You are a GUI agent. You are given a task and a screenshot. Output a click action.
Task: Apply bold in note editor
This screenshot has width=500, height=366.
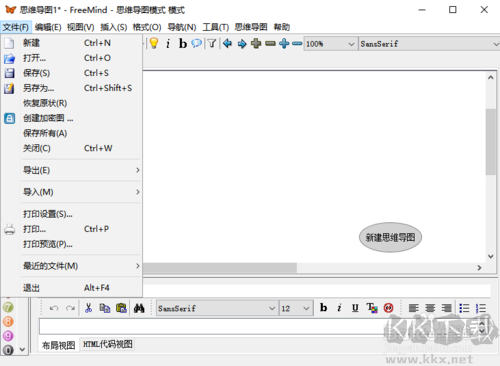(x=323, y=308)
